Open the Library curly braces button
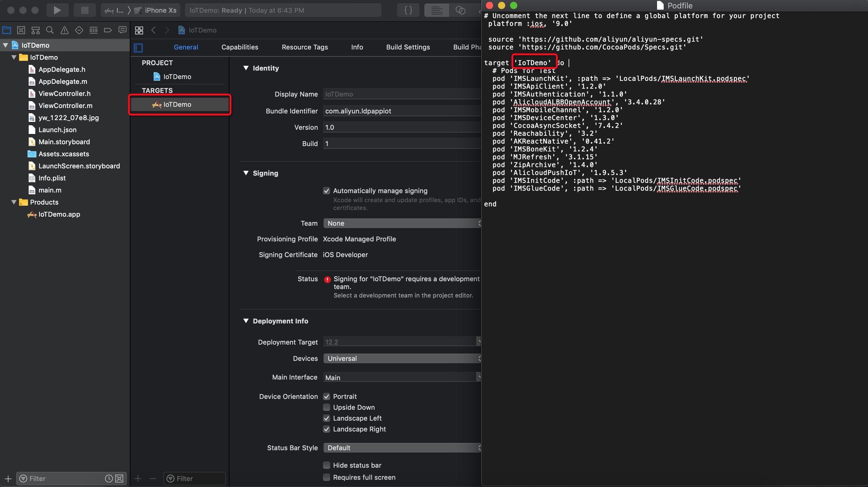The image size is (868, 487). click(408, 10)
